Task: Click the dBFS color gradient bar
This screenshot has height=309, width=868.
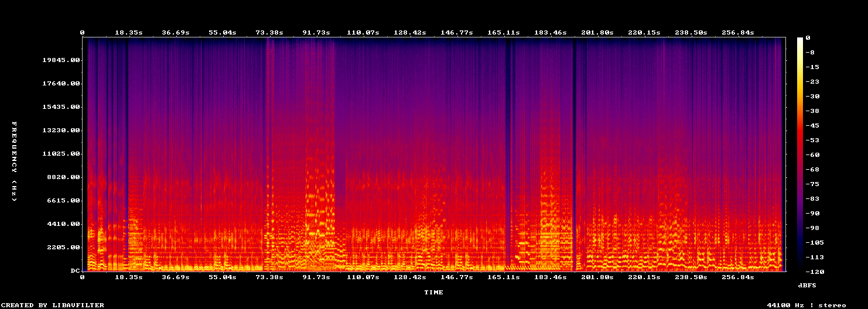Action: [x=799, y=154]
